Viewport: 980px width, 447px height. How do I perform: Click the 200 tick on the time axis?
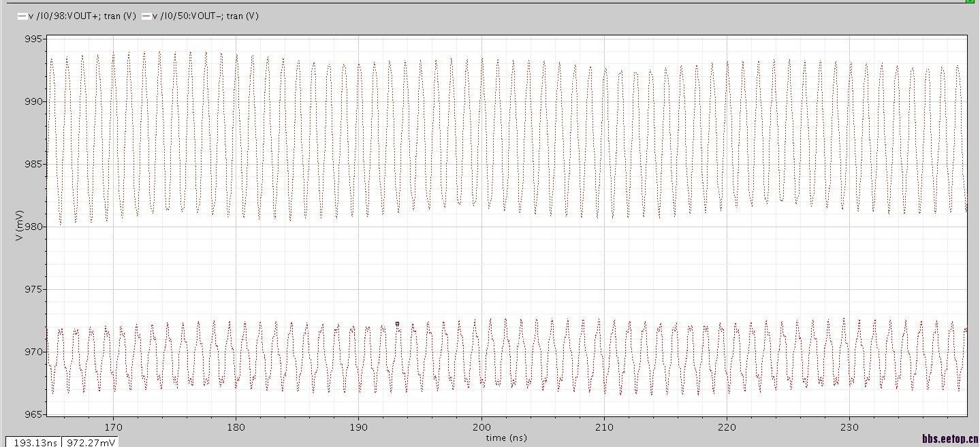coord(481,427)
